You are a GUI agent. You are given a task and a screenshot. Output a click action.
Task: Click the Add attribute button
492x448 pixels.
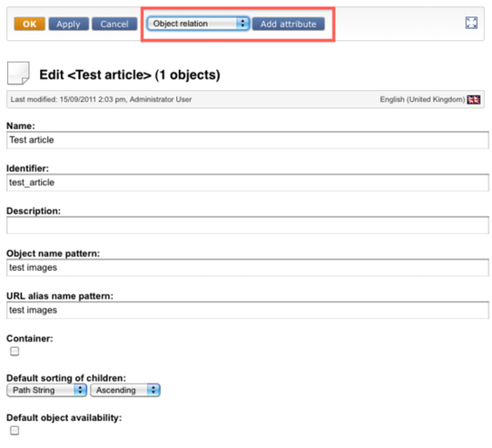click(288, 24)
